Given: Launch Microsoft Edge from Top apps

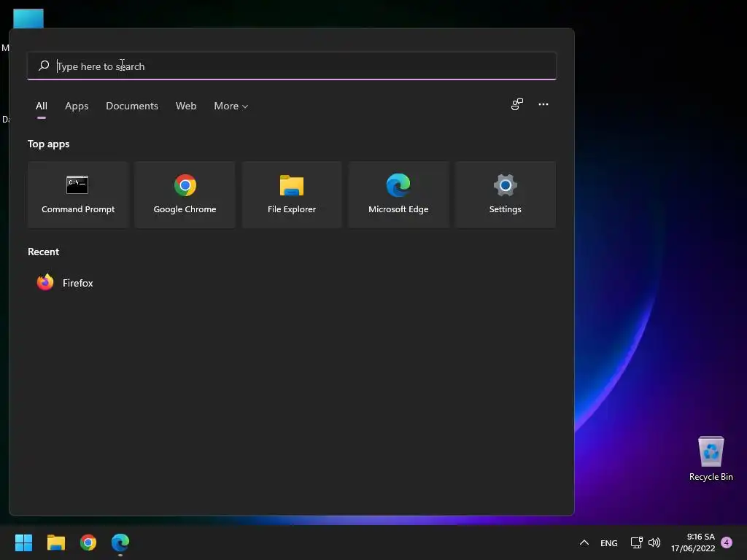Looking at the screenshot, I should (398, 195).
